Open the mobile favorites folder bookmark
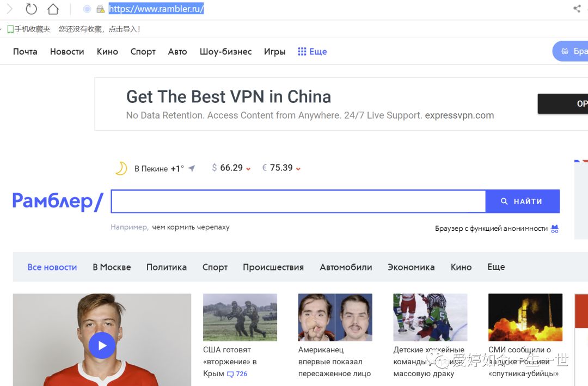The height and width of the screenshot is (386, 588). [x=29, y=29]
